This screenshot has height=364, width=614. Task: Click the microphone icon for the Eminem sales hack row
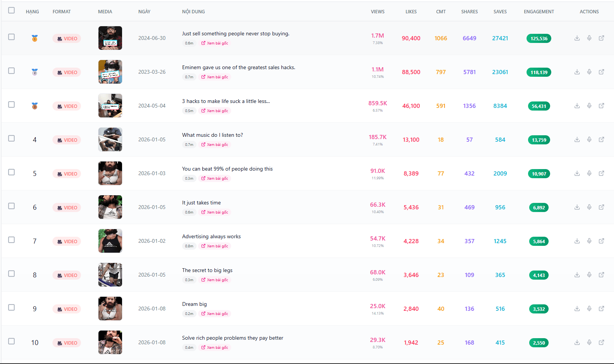[589, 72]
